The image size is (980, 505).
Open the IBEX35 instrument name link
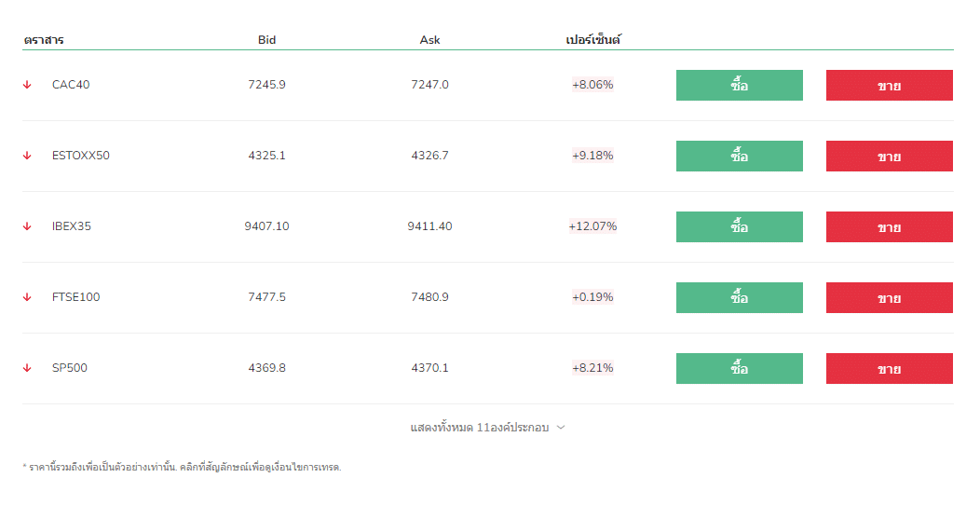[72, 226]
